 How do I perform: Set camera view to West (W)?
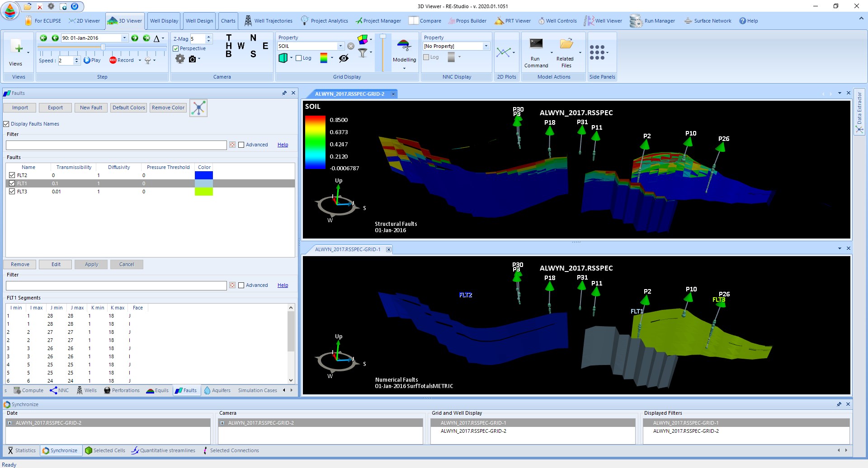pyautogui.click(x=241, y=46)
